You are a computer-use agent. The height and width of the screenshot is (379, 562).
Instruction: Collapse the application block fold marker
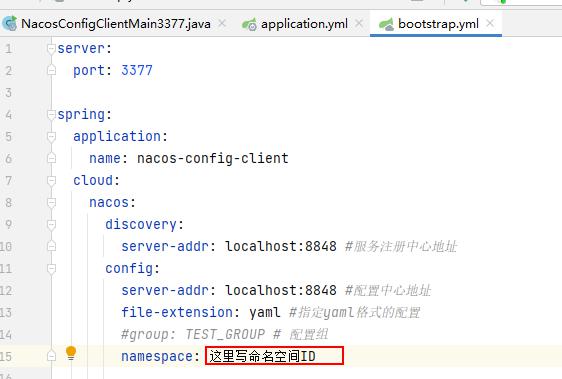[51, 137]
